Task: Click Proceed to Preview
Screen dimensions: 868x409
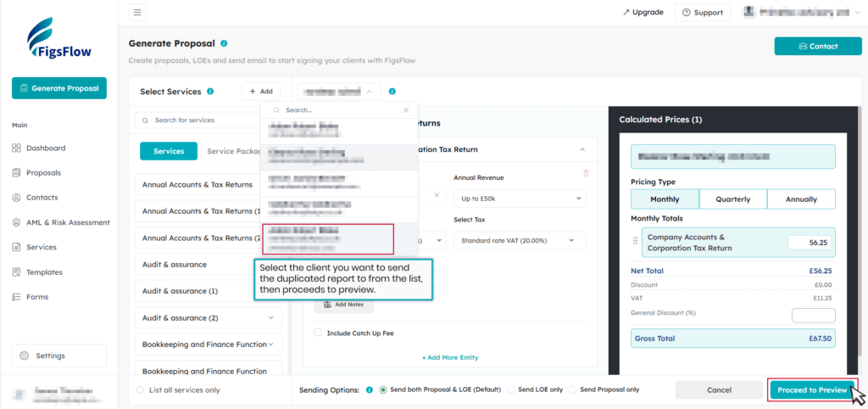Action: 812,390
